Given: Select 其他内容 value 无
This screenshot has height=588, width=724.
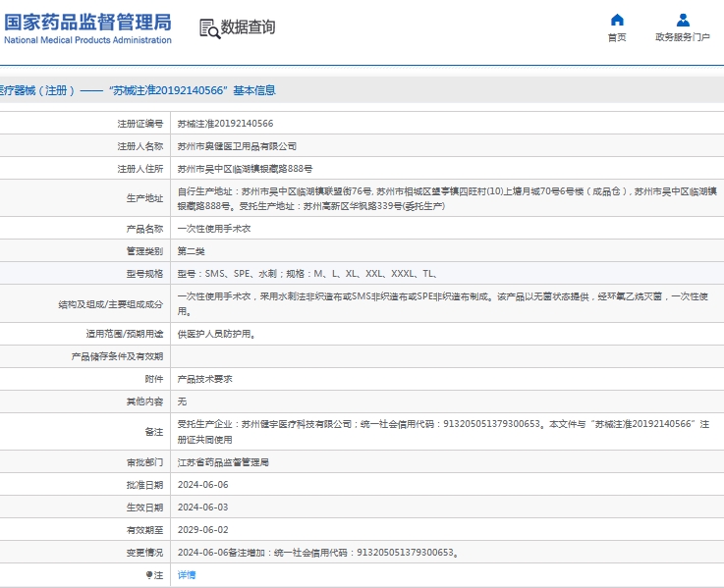Looking at the screenshot, I should click(183, 401).
